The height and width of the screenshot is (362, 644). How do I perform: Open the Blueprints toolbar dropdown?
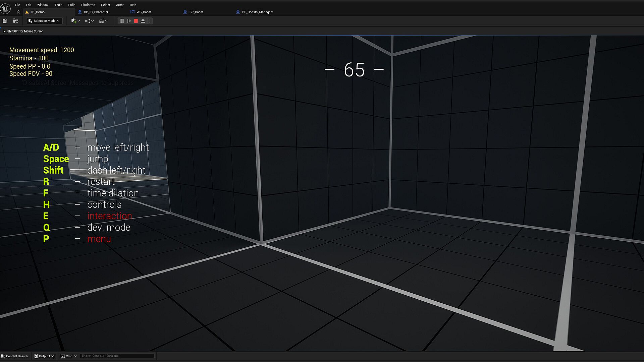coord(89,21)
